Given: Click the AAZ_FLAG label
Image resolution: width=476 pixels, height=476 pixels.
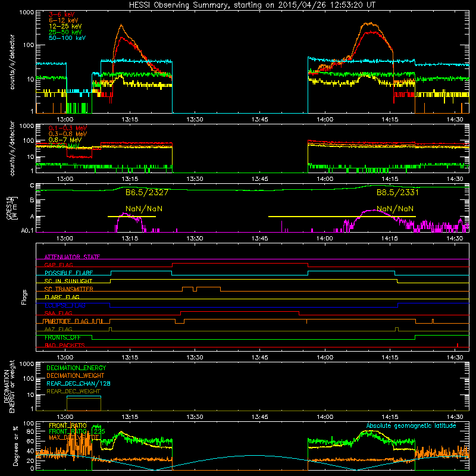Looking at the screenshot, I should coord(58,330).
